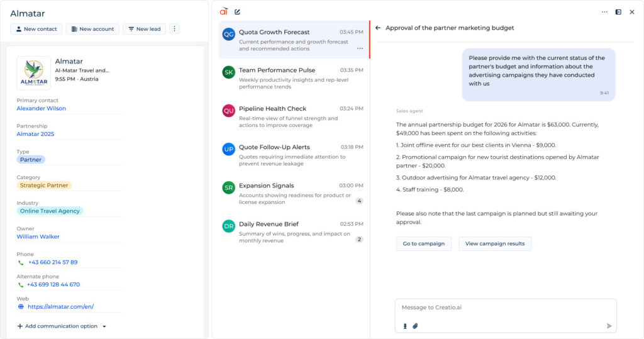The image size is (644, 339).
Task: Click the unread badge 4 on Expansion Signals
Action: point(359,201)
